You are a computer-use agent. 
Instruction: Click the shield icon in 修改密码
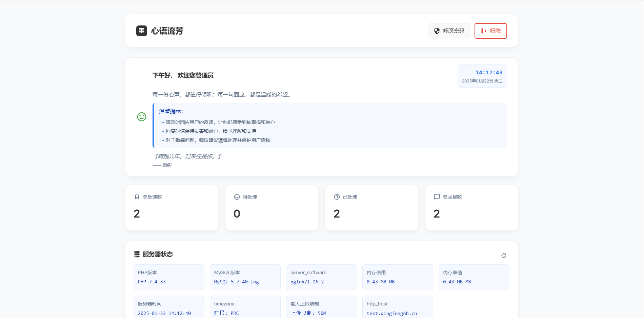click(x=437, y=31)
